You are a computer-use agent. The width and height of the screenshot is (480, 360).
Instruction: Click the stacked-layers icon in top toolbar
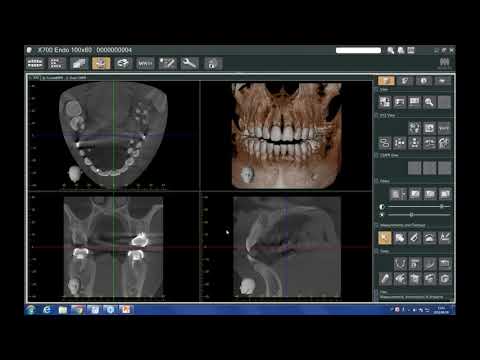79,63
